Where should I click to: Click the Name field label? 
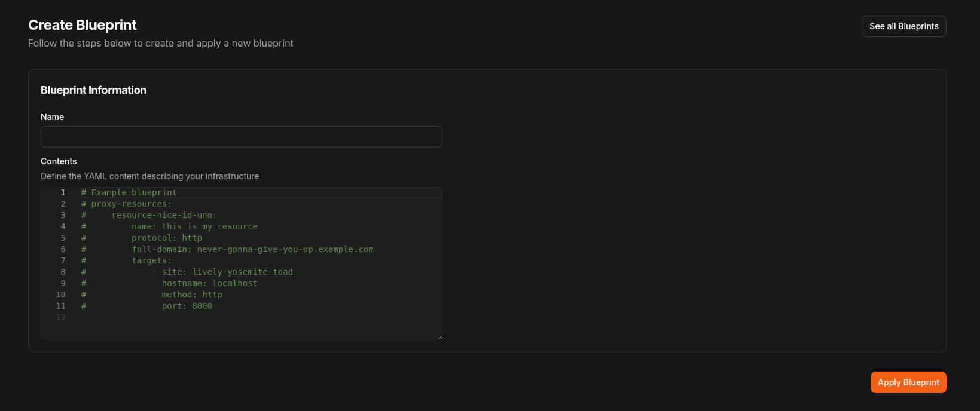point(52,117)
